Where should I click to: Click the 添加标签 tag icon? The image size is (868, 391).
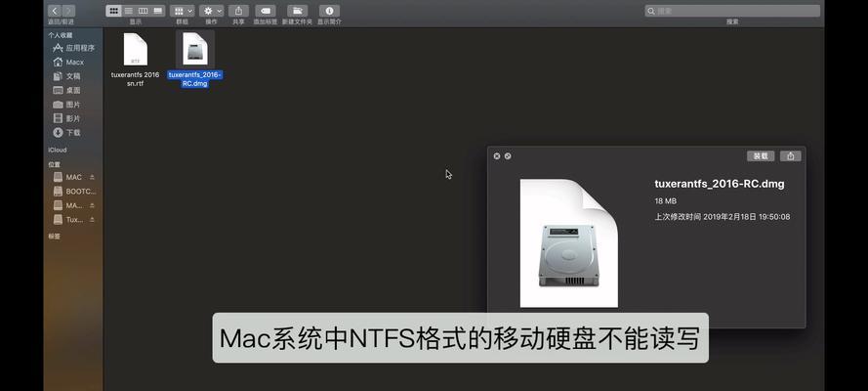[266, 11]
